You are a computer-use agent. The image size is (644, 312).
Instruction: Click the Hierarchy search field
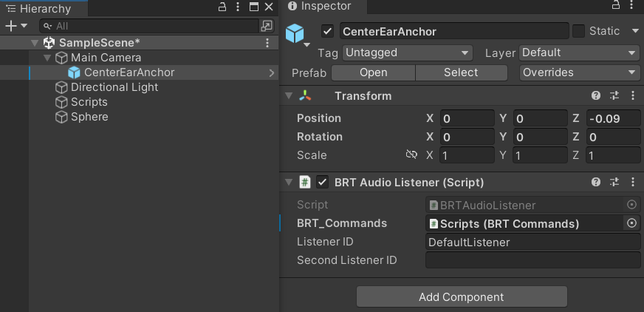click(x=149, y=26)
